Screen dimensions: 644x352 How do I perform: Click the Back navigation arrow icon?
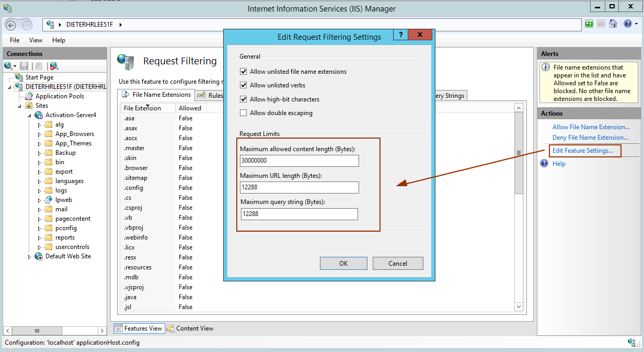(x=11, y=25)
